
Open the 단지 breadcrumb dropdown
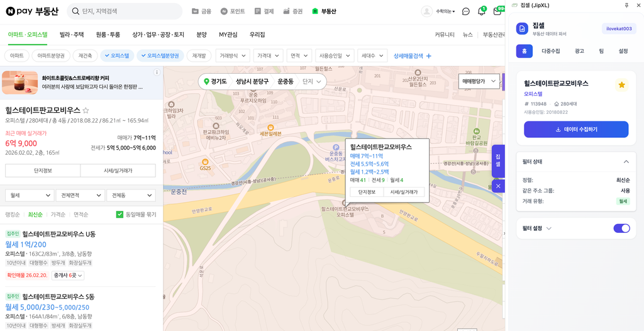(312, 81)
